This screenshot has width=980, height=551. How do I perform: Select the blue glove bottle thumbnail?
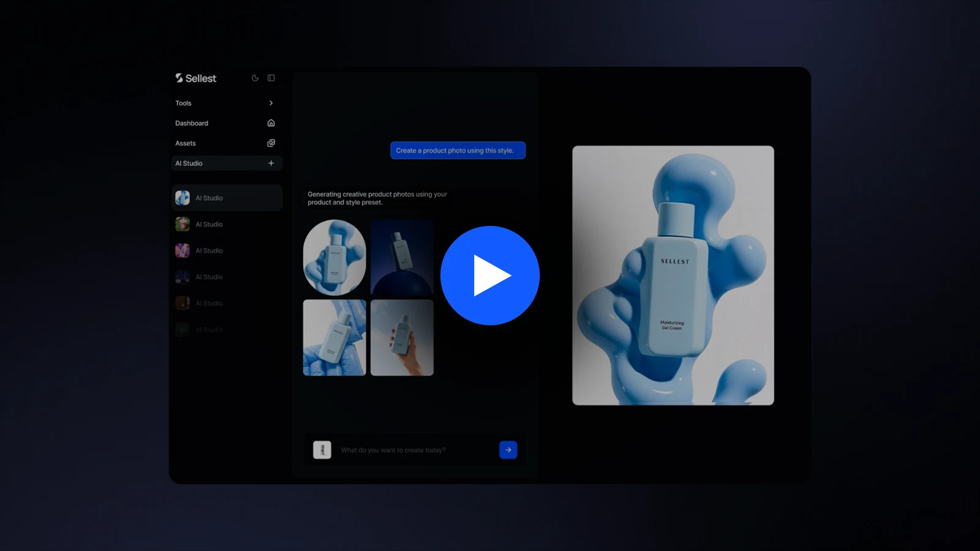tap(334, 337)
